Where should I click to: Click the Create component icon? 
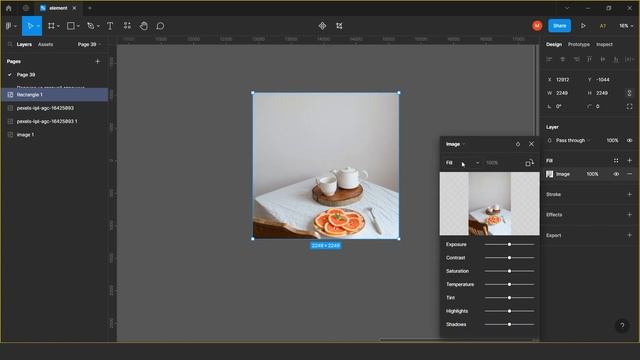(x=322, y=26)
